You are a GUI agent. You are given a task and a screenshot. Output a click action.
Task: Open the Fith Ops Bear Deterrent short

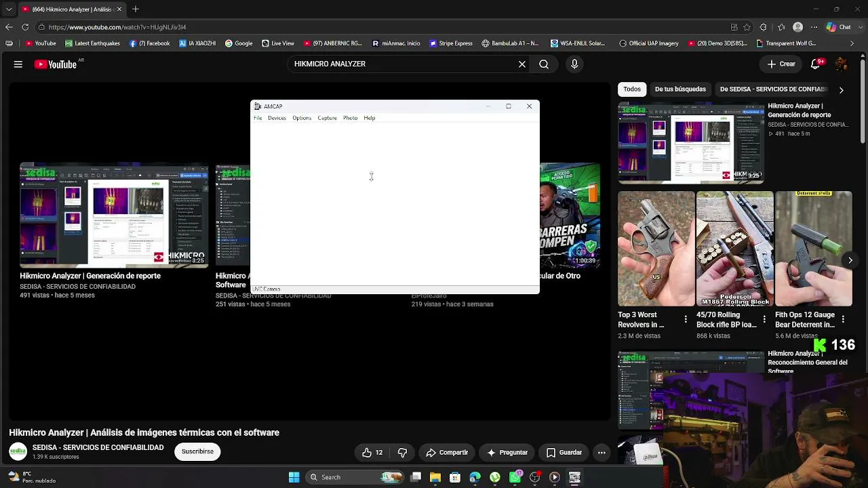814,249
